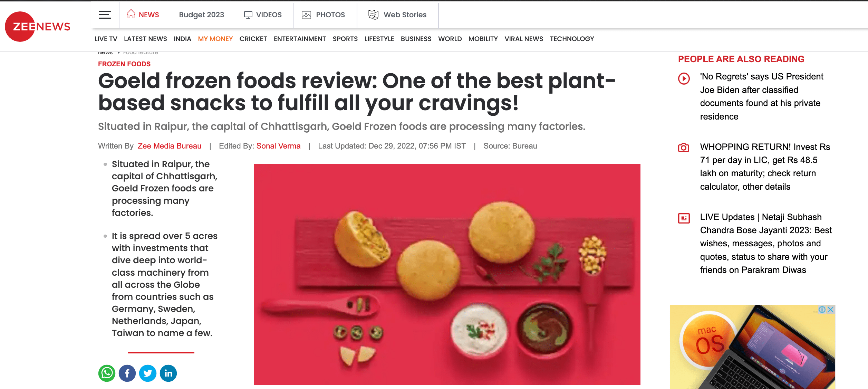
Task: Click camera icon beside LIC story
Action: 684,148
